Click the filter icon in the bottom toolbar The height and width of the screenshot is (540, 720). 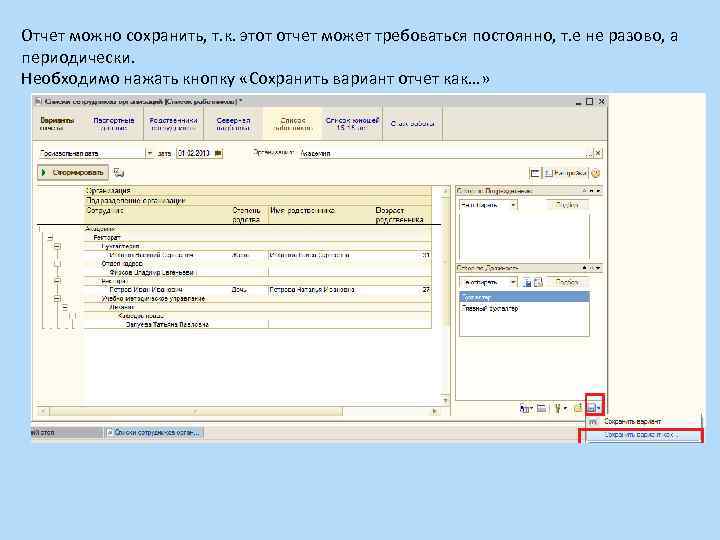pos(560,408)
